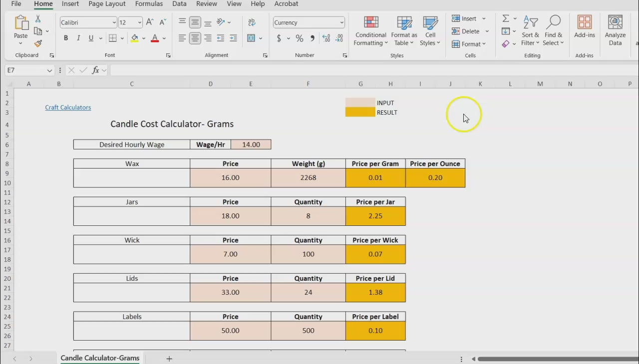The height and width of the screenshot is (364, 639).
Task: Switch to the Formulas ribbon tab
Action: tap(149, 4)
